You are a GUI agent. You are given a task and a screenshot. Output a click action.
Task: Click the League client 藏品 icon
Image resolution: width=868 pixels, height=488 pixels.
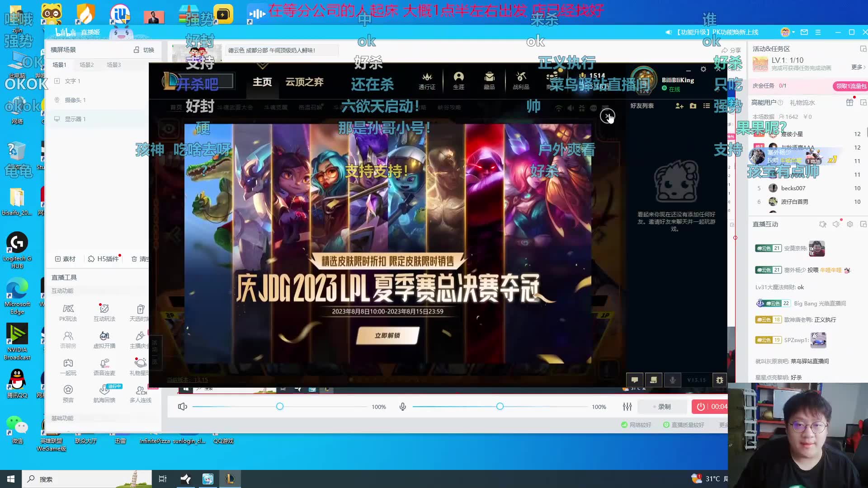[x=489, y=81]
